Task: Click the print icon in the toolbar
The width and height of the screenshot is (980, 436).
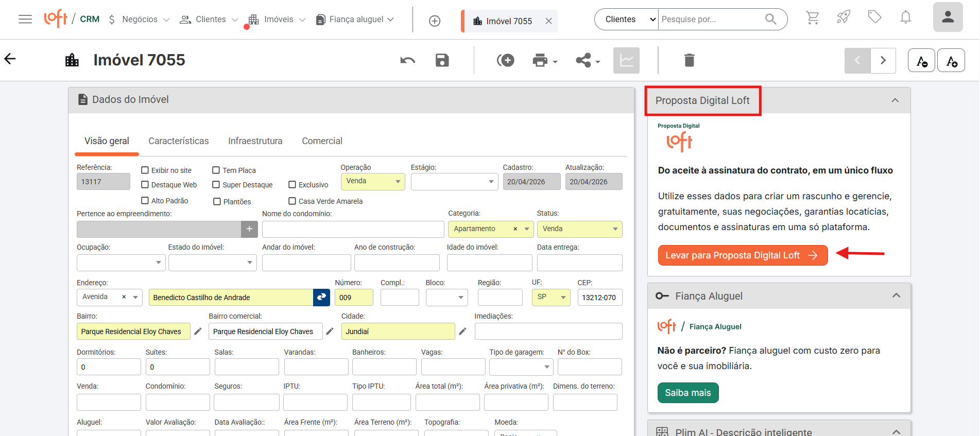Action: coord(540,60)
